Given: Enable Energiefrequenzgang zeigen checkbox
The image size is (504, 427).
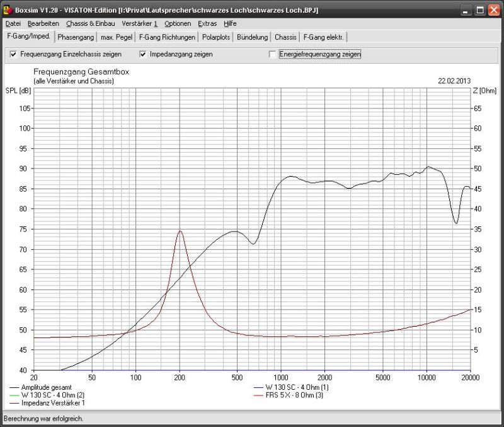Looking at the screenshot, I should pos(273,55).
